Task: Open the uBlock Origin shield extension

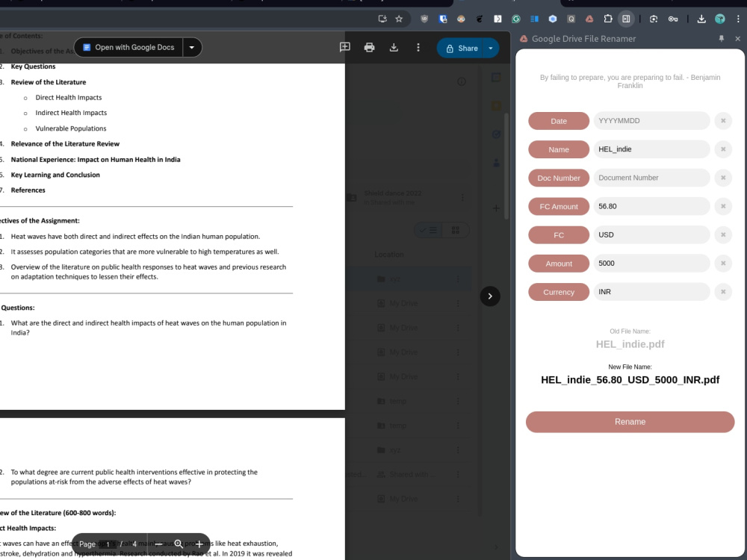Action: click(x=424, y=19)
